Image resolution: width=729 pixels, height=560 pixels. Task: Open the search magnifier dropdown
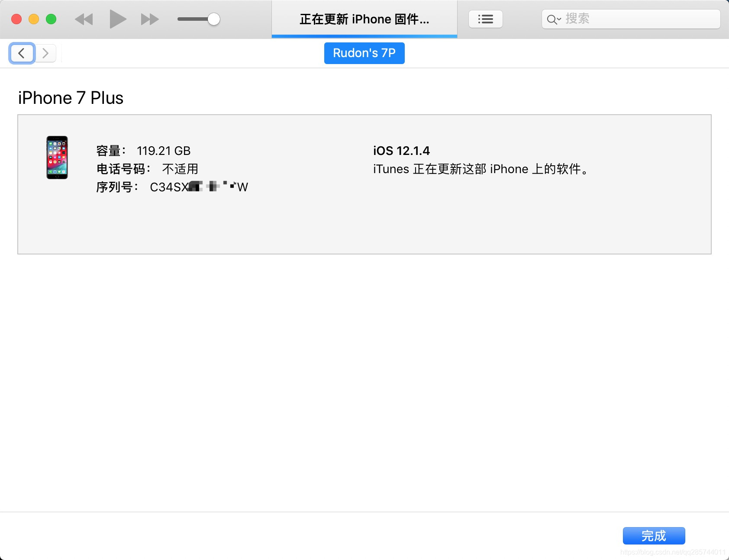pos(554,19)
